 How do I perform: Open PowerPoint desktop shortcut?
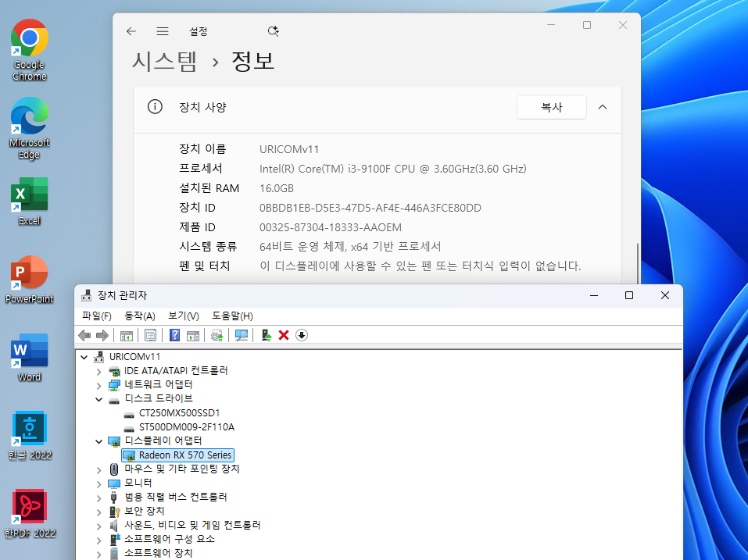click(29, 280)
